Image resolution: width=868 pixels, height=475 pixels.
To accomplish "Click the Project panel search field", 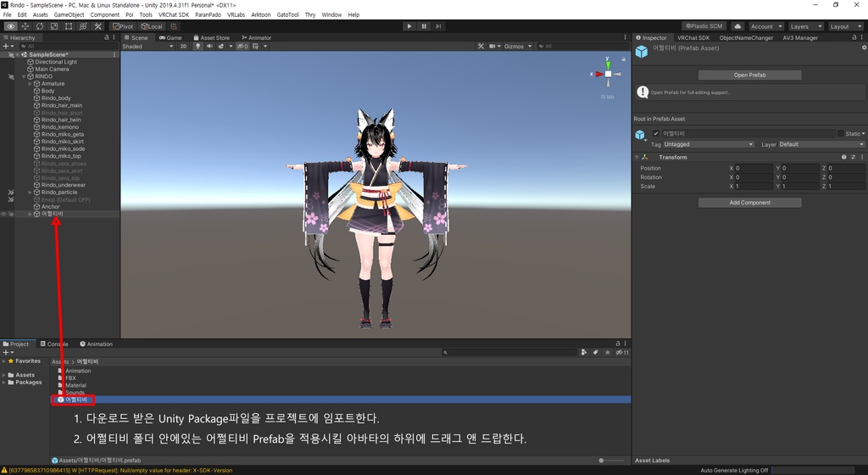I will pos(509,352).
